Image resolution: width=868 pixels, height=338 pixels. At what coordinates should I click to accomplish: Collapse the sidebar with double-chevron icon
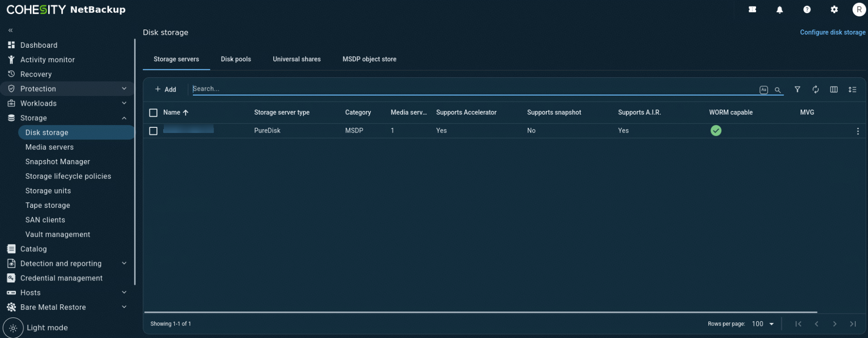(10, 30)
